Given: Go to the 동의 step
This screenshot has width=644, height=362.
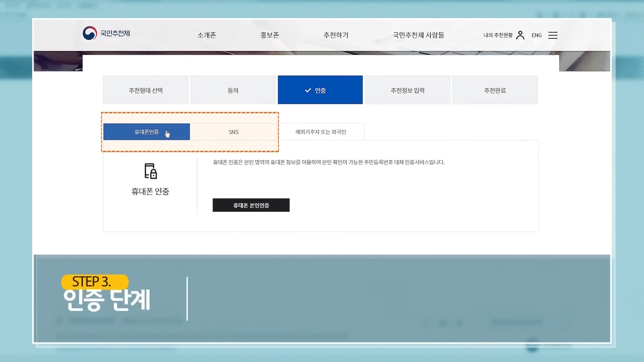Looking at the screenshot, I should [x=233, y=90].
